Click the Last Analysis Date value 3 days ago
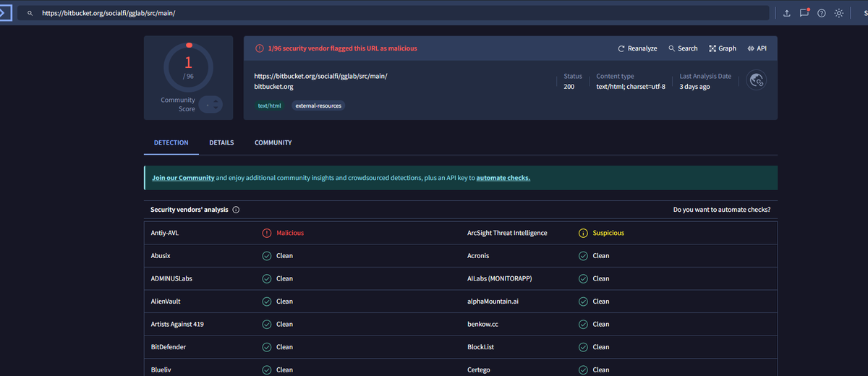868x376 pixels. (694, 87)
